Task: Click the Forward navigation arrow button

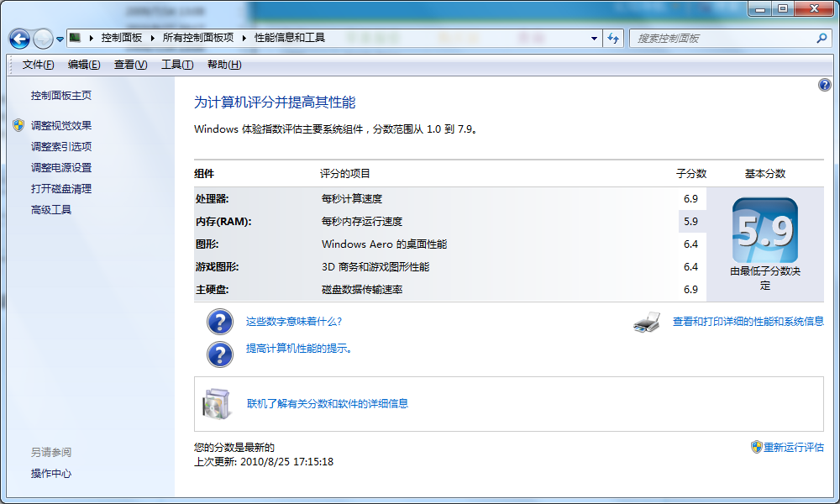Action: pyautogui.click(x=44, y=39)
